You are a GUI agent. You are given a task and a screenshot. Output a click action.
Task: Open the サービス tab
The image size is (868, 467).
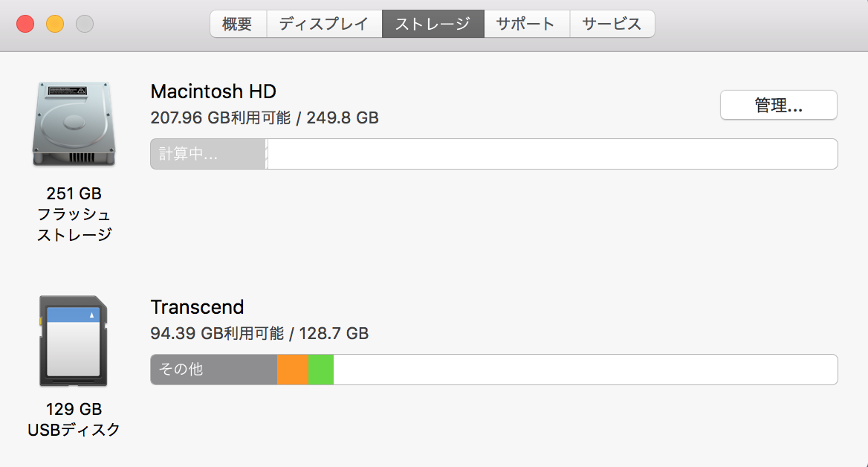(x=612, y=24)
